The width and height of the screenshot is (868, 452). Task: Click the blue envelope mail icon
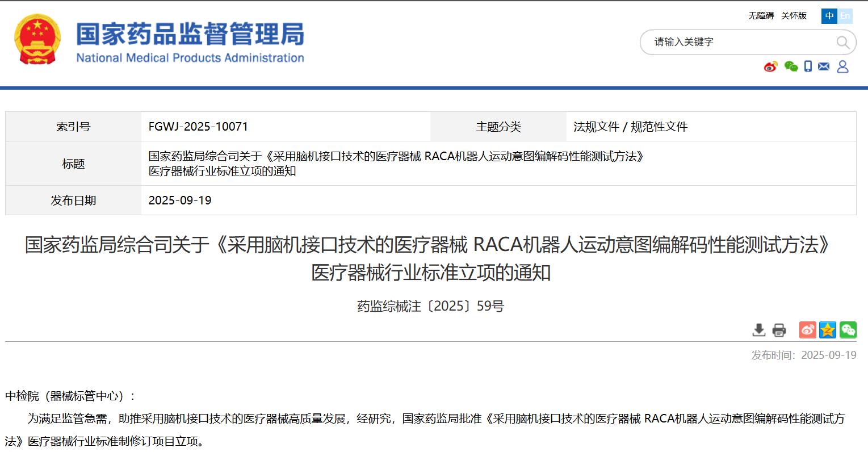point(824,67)
